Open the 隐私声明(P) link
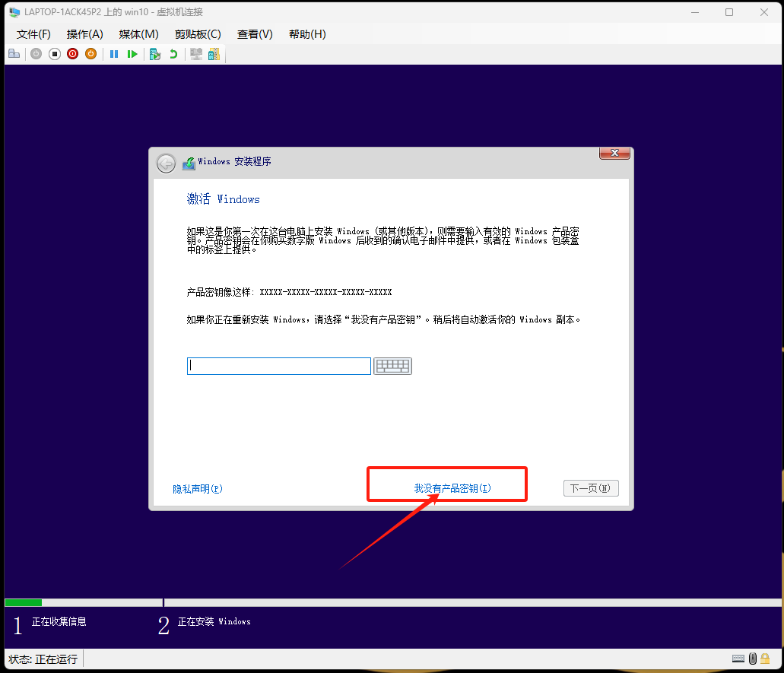Image resolution: width=784 pixels, height=673 pixels. (x=198, y=488)
